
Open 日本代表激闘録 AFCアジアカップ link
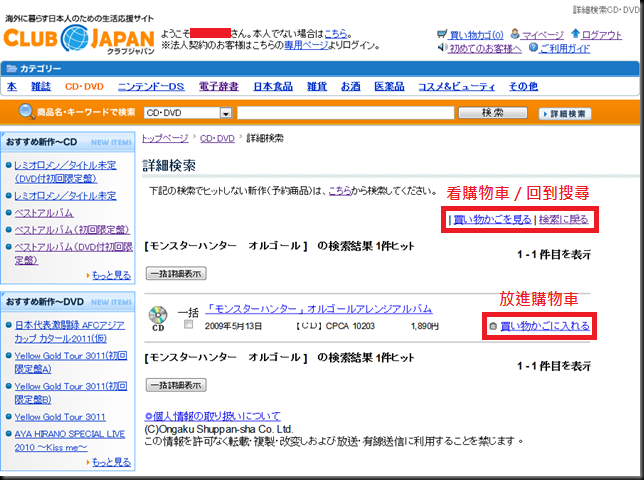coord(70,332)
